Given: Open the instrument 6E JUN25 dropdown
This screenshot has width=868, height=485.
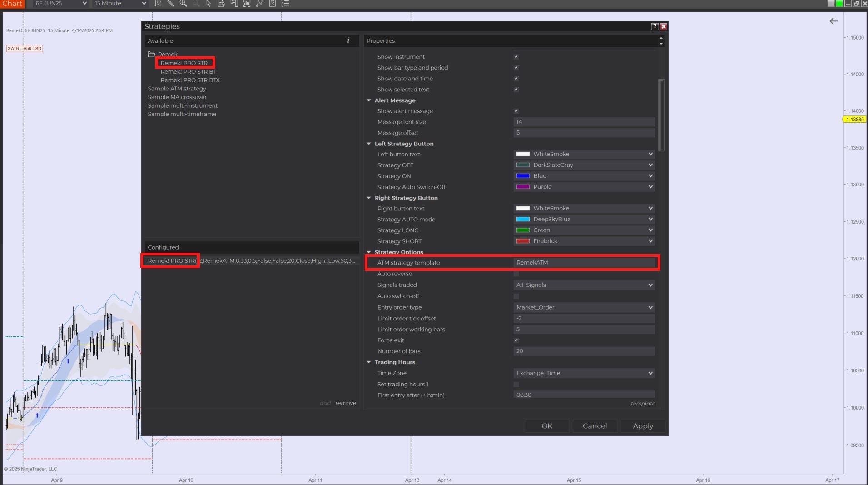Looking at the screenshot, I should pyautogui.click(x=61, y=4).
